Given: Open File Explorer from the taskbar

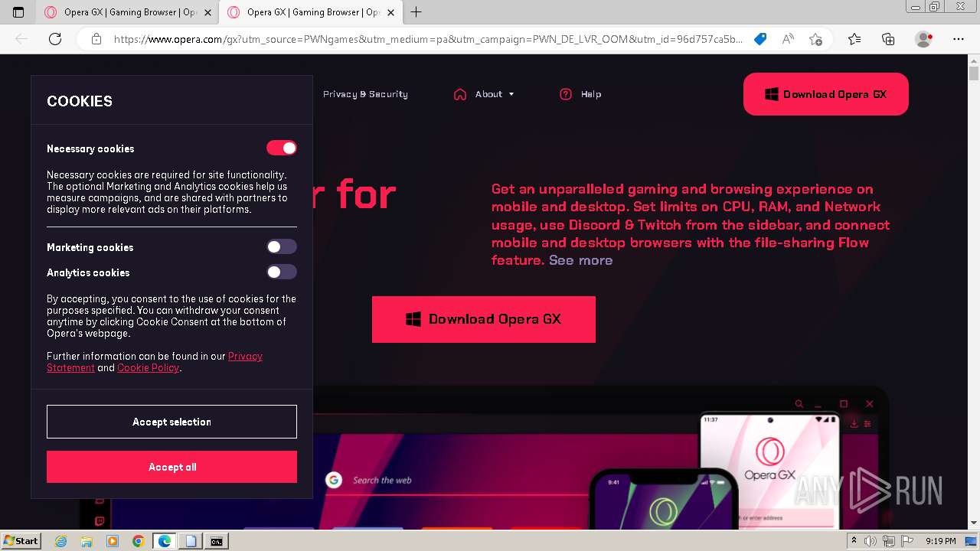Looking at the screenshot, I should click(x=87, y=541).
